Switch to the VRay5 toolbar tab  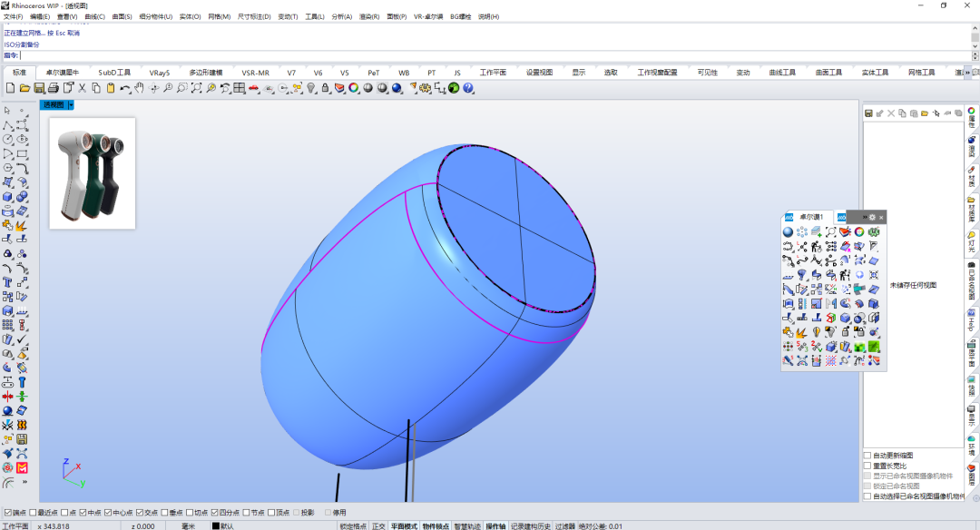point(160,73)
